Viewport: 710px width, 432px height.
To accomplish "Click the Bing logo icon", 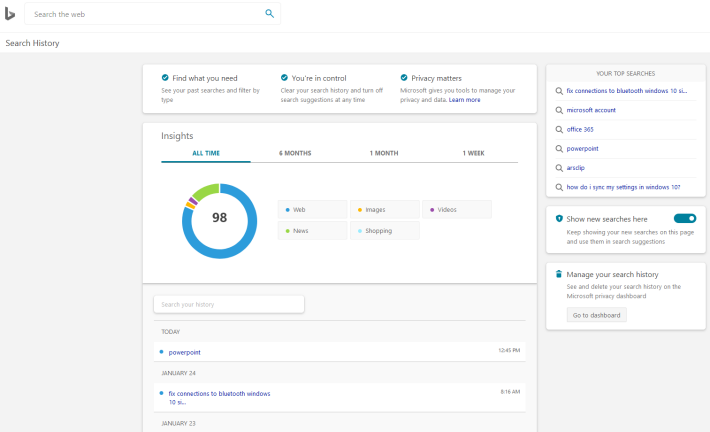I will (10, 14).
